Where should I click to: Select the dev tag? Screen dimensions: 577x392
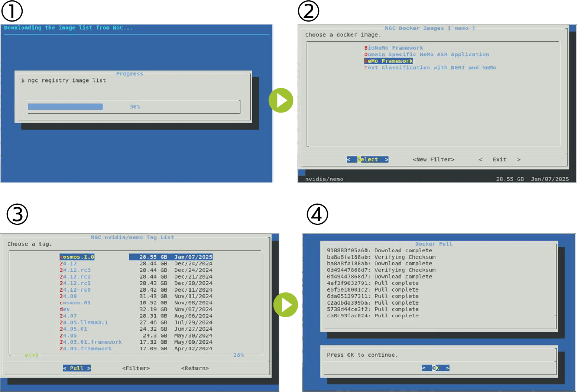[136, 309]
